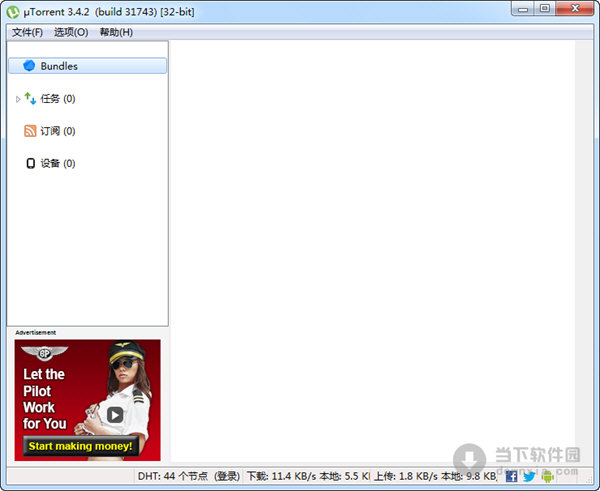
Task: Select 订阅 (0) in the sidebar
Action: [x=58, y=131]
